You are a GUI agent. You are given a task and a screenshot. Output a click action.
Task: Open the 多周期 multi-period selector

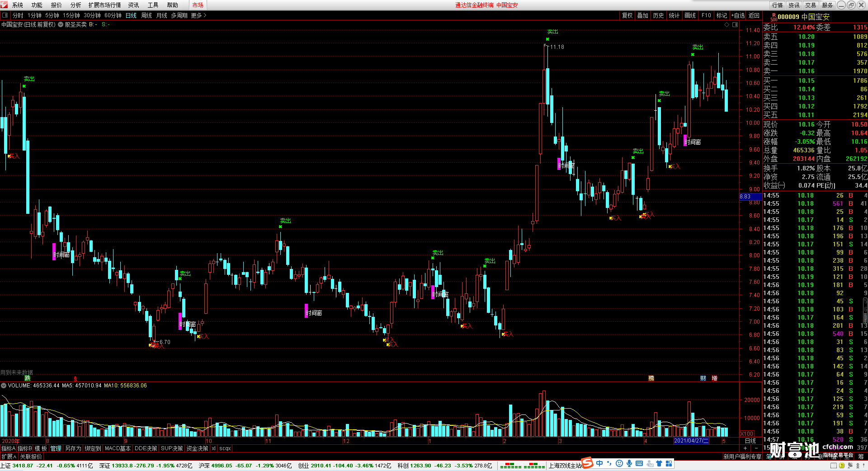pos(179,15)
